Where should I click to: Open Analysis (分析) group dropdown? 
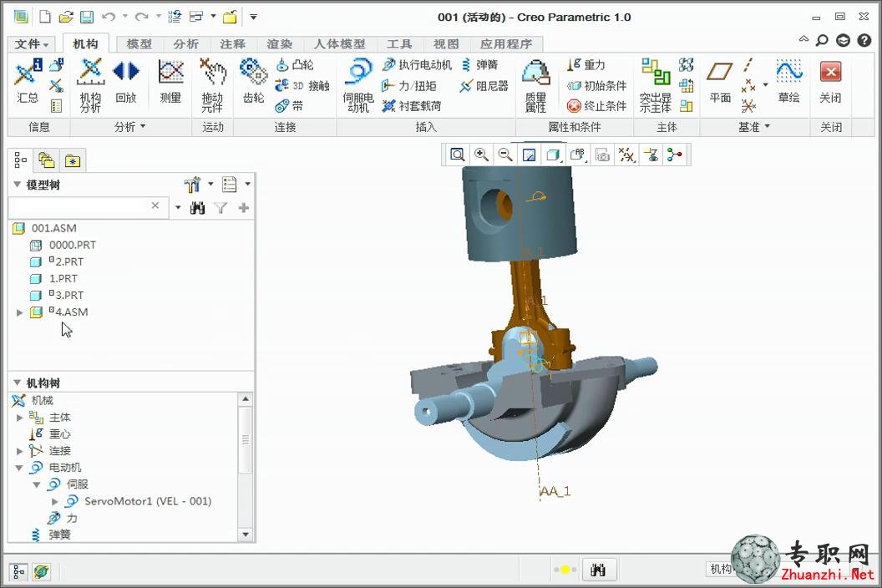click(130, 127)
